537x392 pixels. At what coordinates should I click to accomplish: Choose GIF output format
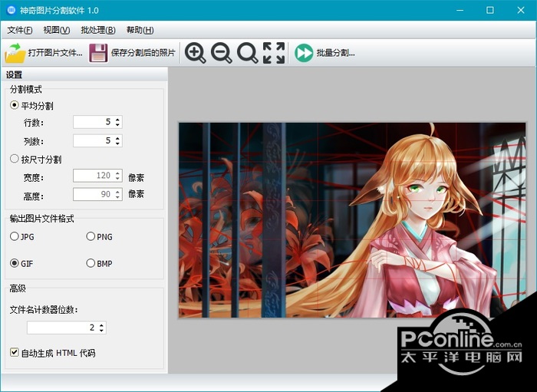(x=14, y=263)
